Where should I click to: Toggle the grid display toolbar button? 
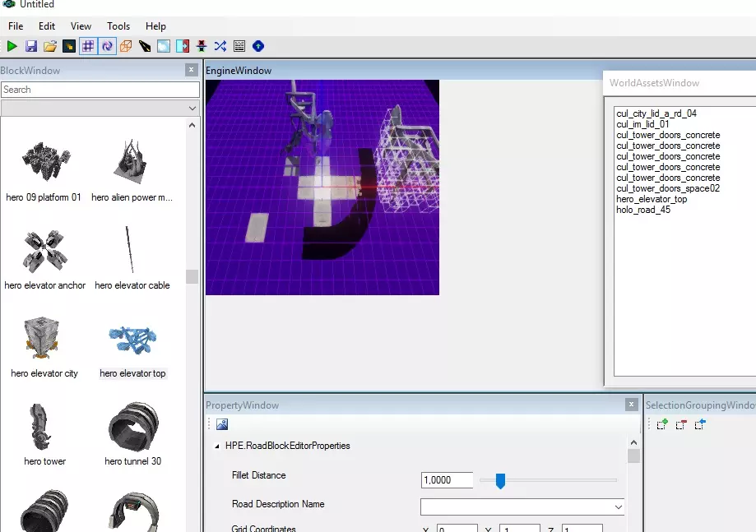click(x=88, y=47)
